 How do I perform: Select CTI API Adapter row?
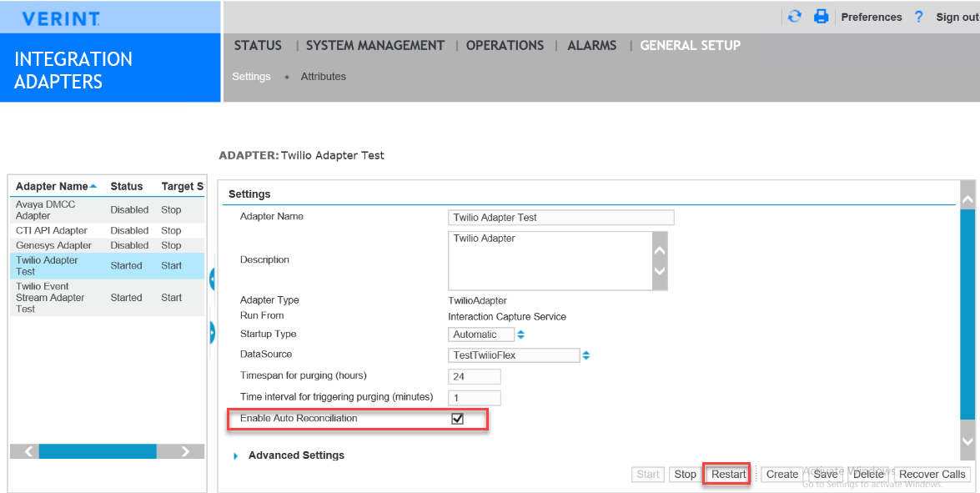[x=107, y=230]
